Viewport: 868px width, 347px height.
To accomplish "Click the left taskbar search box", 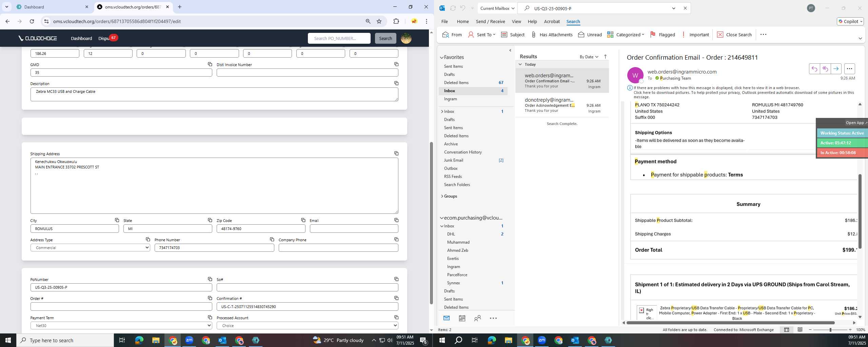I will 65,340.
